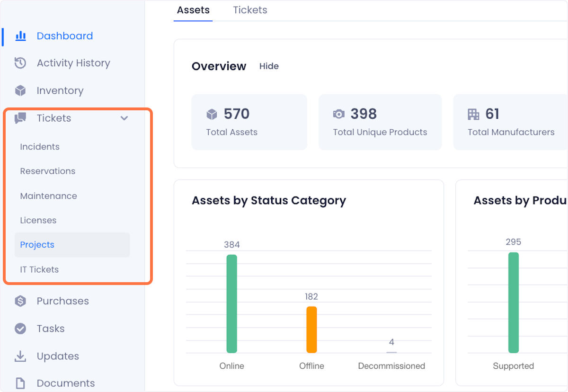Screen dimensions: 568x392
Task: Click the cube icon beside Total Assets
Action: [x=212, y=114]
